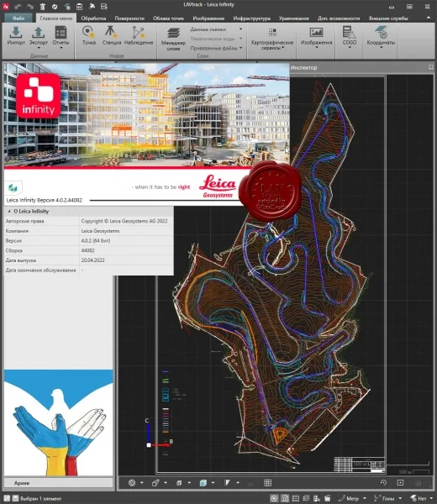Toggle the second highlighted status bar button
Viewport: 437px width, 504px height.
tap(285, 498)
